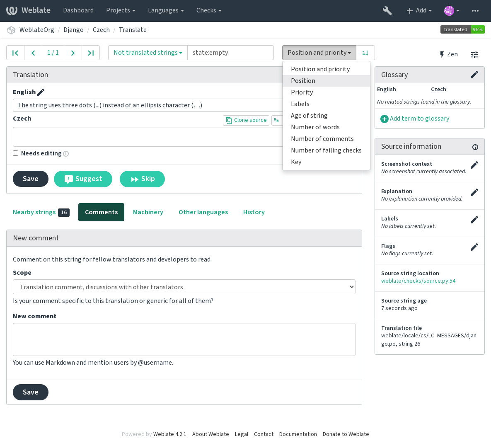
Task: Sort by Number of failing checks
Action: coord(326,150)
